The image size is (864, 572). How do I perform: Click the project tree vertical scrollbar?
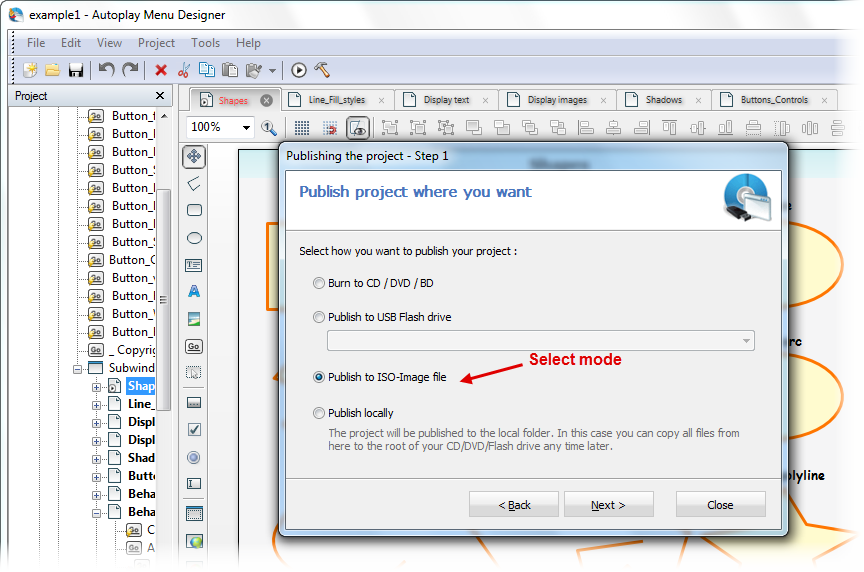(164, 300)
